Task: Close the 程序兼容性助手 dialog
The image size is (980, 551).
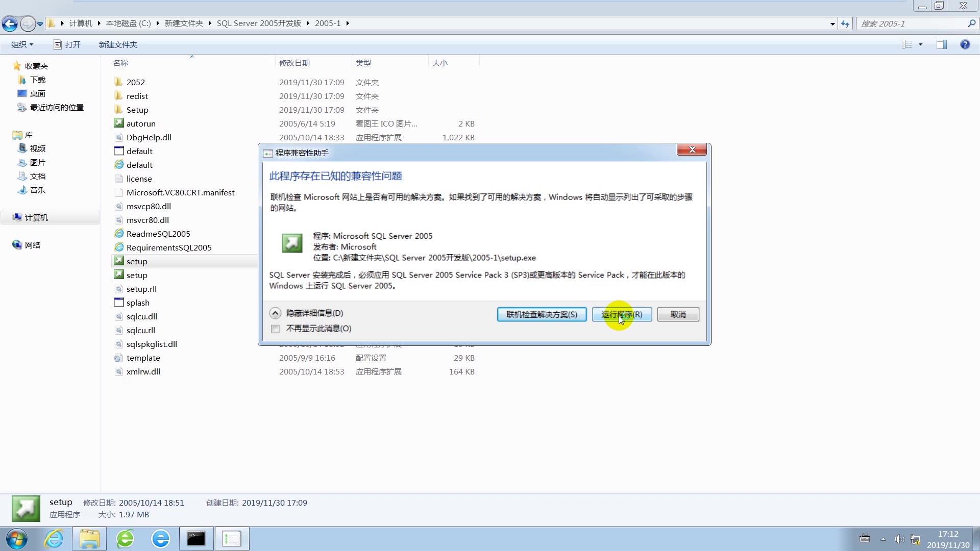Action: [692, 149]
